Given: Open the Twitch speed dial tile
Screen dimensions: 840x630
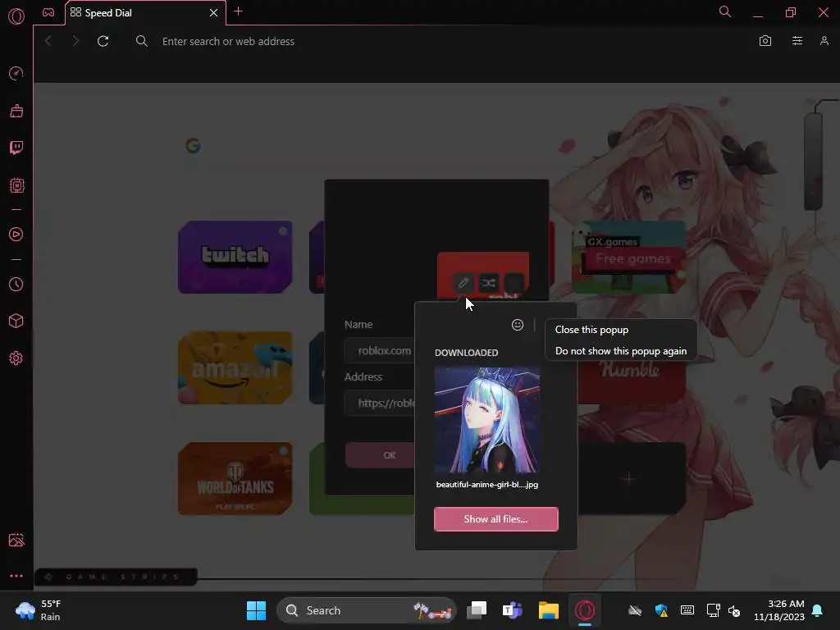Looking at the screenshot, I should click(x=235, y=257).
